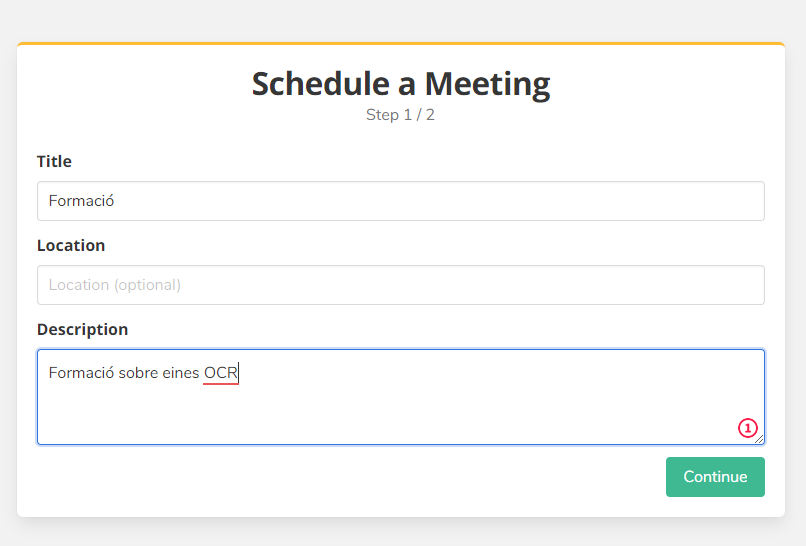
Task: Click the Title field label
Action: pyautogui.click(x=54, y=161)
